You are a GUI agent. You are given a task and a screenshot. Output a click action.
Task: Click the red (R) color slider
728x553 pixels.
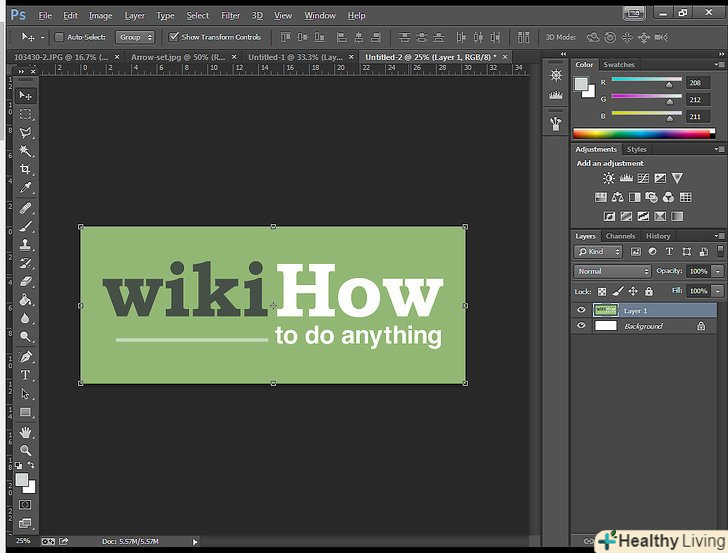(x=646, y=80)
